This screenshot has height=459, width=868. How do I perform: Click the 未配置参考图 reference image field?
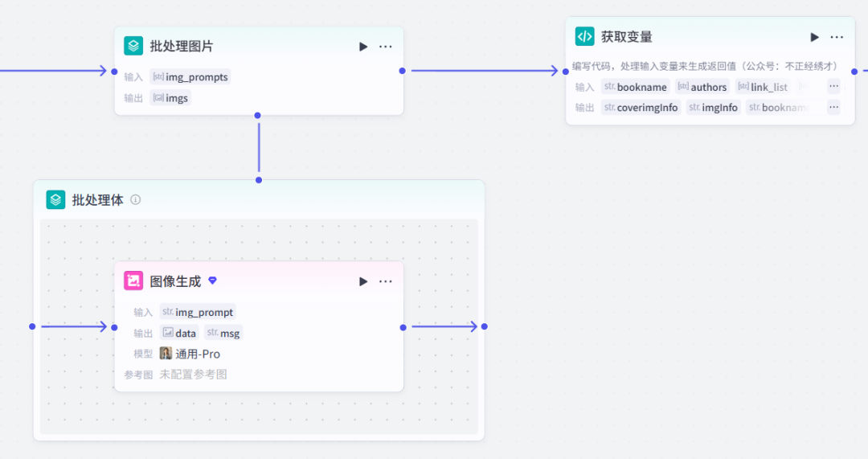(193, 375)
